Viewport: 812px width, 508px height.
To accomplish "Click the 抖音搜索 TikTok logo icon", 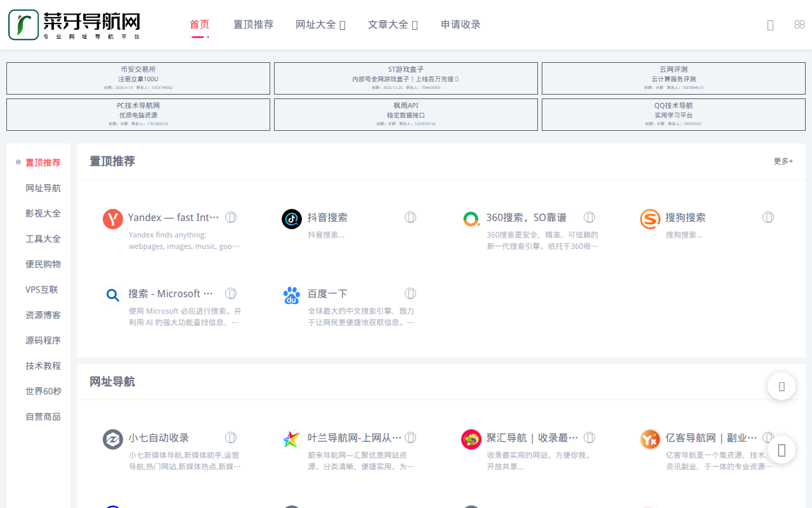I will pyautogui.click(x=291, y=218).
